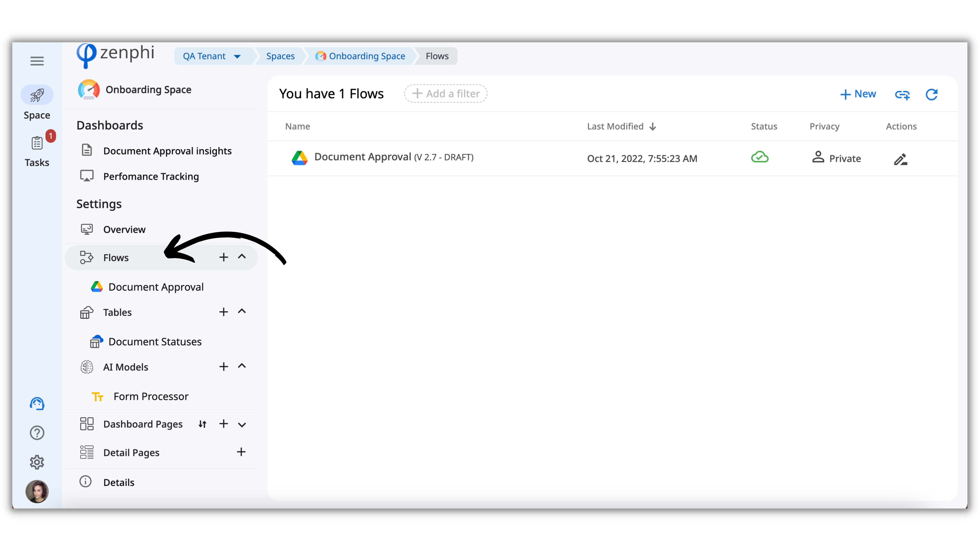The width and height of the screenshot is (980, 551).
Task: Click the add link icon beside New
Action: coord(902,94)
